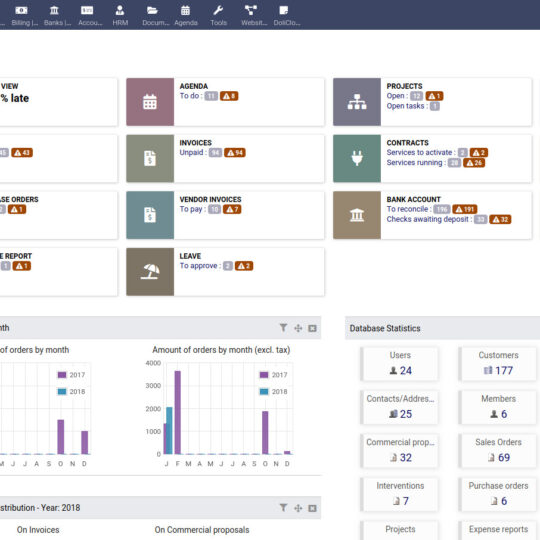This screenshot has height=540, width=540.
Task: Open 'Services running' link
Action: (x=416, y=163)
